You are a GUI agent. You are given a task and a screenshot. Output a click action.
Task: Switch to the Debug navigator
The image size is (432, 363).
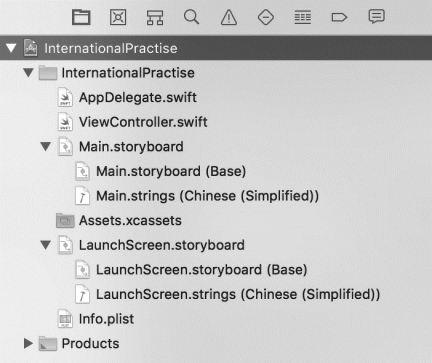pos(303,17)
